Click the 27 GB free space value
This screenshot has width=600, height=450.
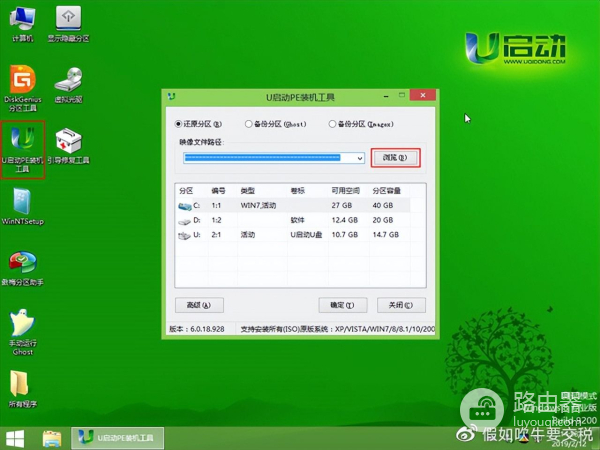[x=342, y=205]
